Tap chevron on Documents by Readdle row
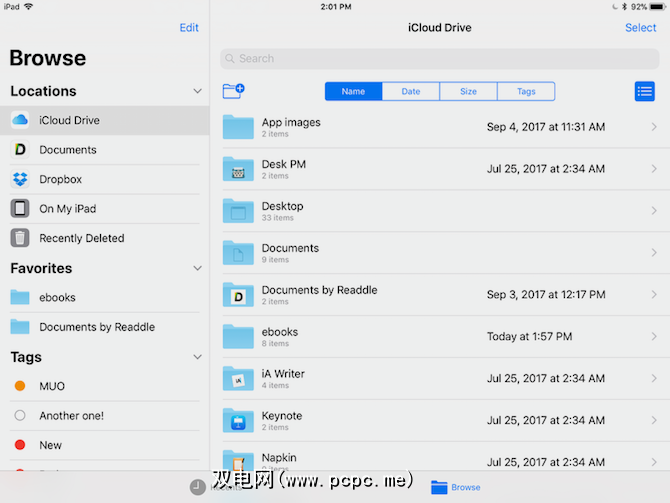The height and width of the screenshot is (503, 670). pyautogui.click(x=654, y=294)
